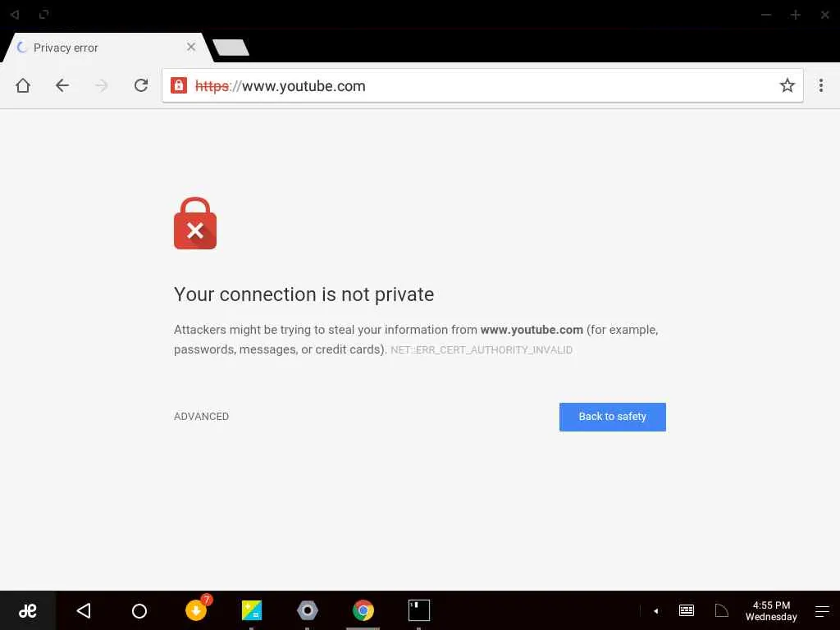
Task: Expand the system tray arrow
Action: tap(655, 611)
